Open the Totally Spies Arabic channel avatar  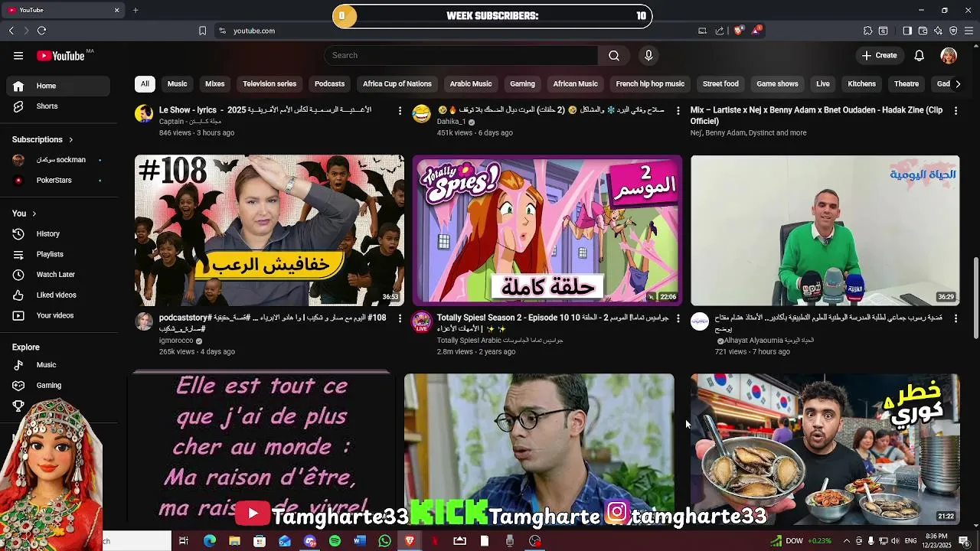pos(422,321)
